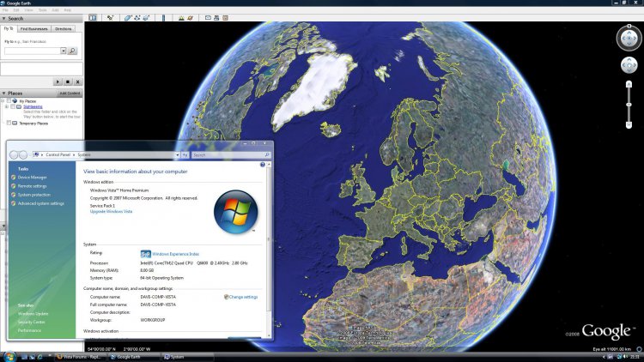
Task: Open Remote settings in System tasks
Action: (32, 186)
